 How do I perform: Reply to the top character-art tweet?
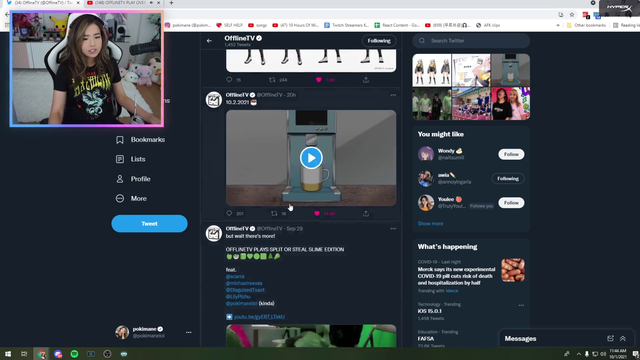(x=229, y=80)
